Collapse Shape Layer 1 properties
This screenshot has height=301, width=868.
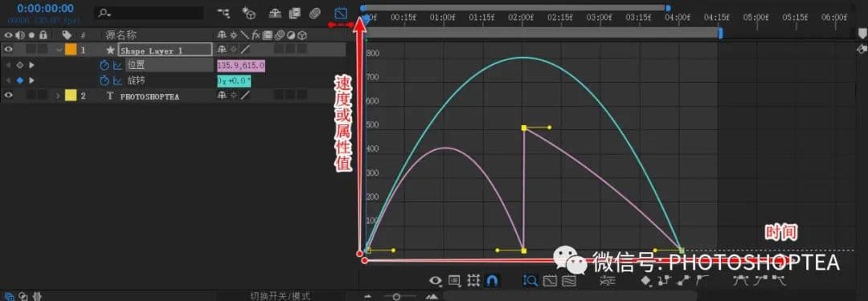[59, 50]
